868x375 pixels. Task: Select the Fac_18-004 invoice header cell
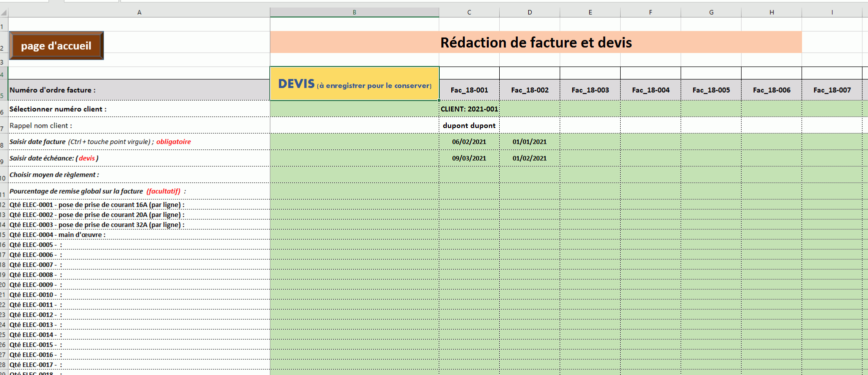coord(650,90)
